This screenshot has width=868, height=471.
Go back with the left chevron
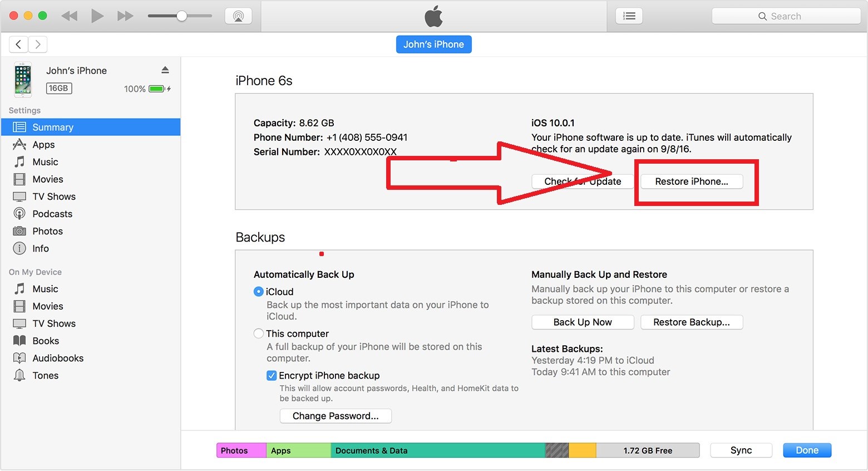point(18,45)
